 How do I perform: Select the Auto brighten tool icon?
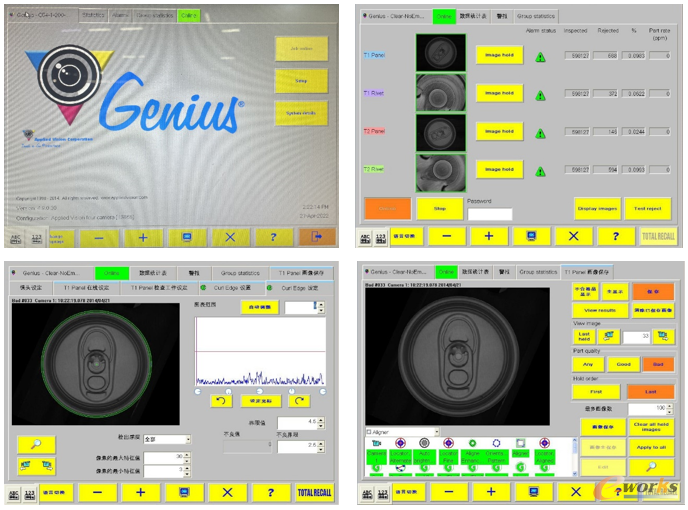point(424,443)
